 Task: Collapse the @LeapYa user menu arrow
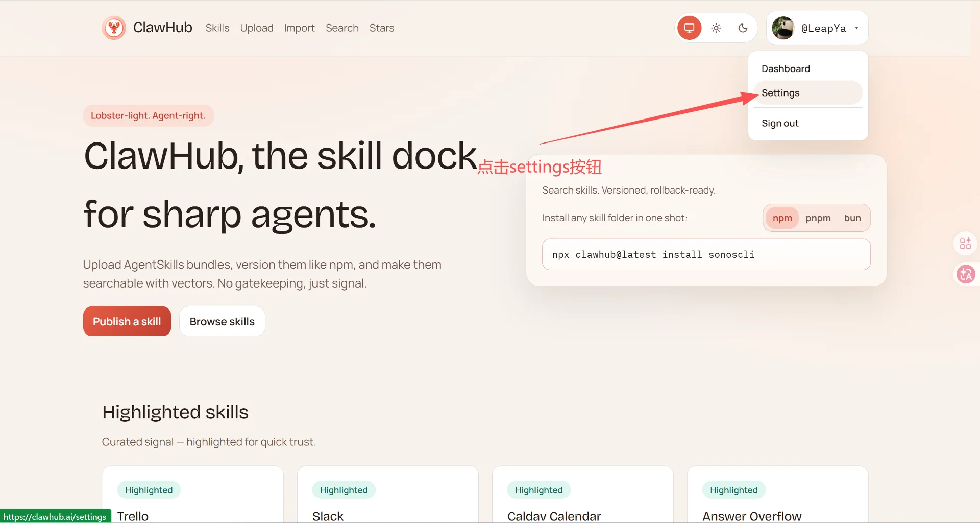coord(856,28)
